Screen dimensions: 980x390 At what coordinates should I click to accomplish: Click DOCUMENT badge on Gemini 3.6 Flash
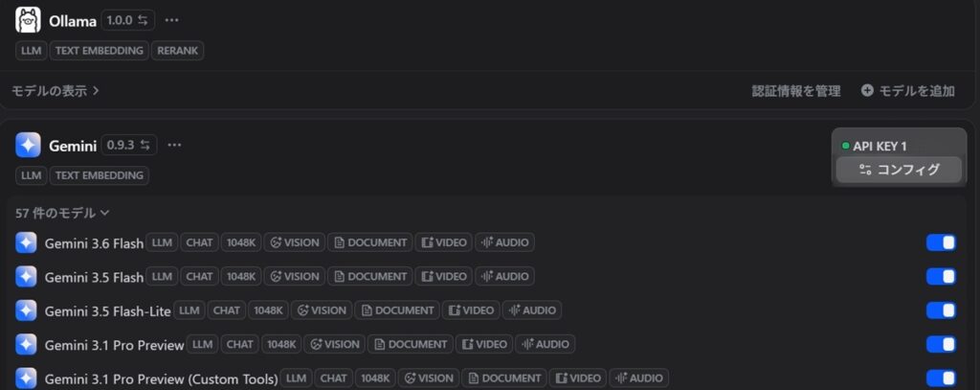(x=370, y=242)
